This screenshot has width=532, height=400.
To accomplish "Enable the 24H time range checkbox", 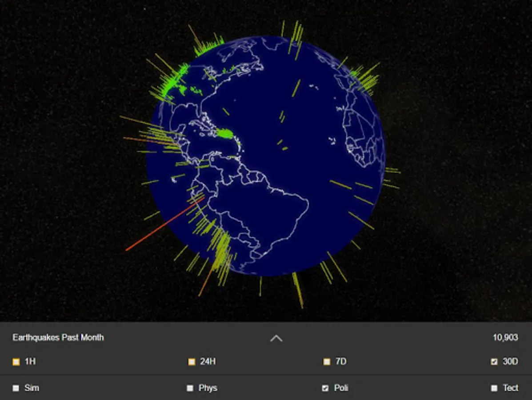I will click(x=192, y=362).
